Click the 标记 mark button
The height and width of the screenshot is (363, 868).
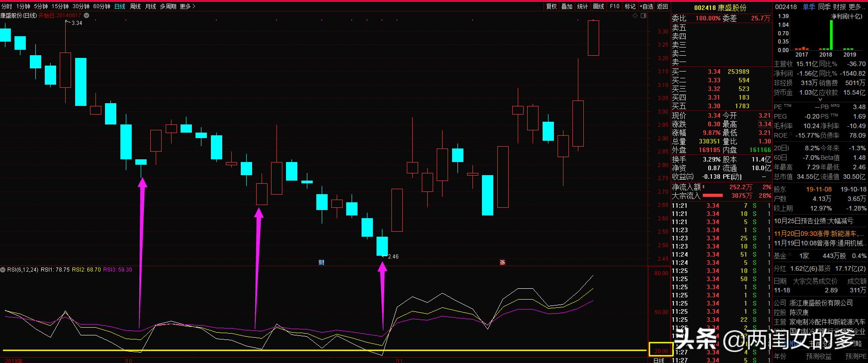click(x=630, y=6)
